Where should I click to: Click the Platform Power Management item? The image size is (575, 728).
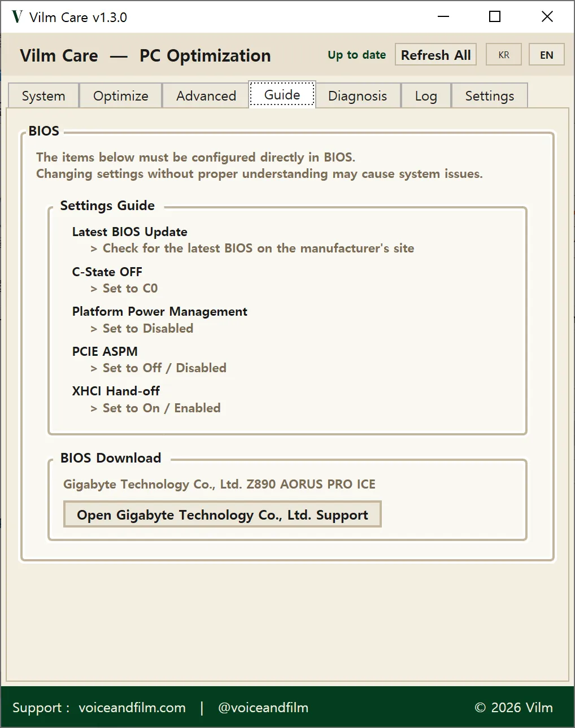[x=160, y=311]
